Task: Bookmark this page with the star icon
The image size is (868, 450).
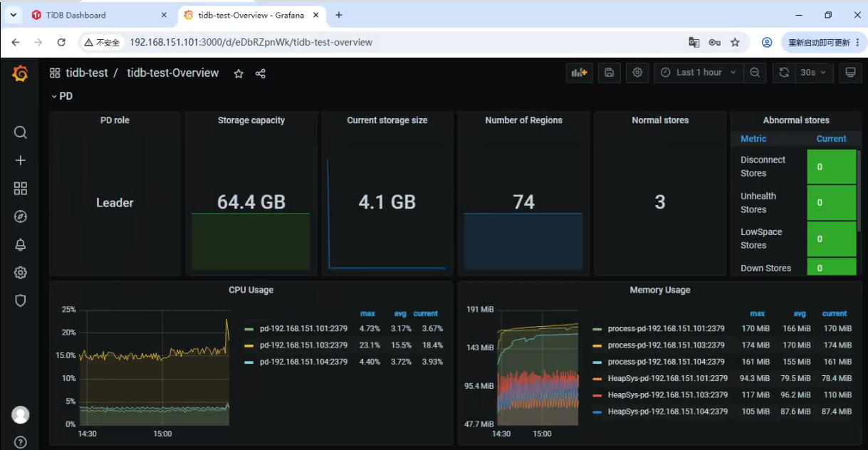Action: 735,43
